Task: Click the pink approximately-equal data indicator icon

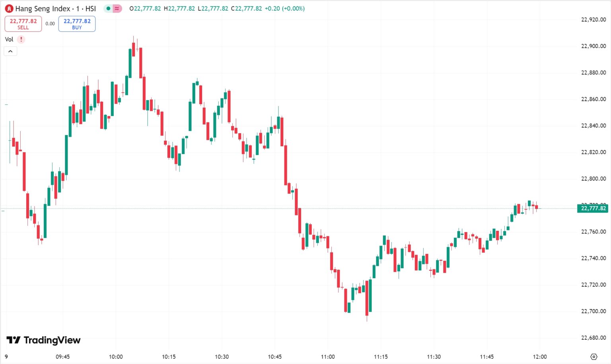Action: pos(117,8)
